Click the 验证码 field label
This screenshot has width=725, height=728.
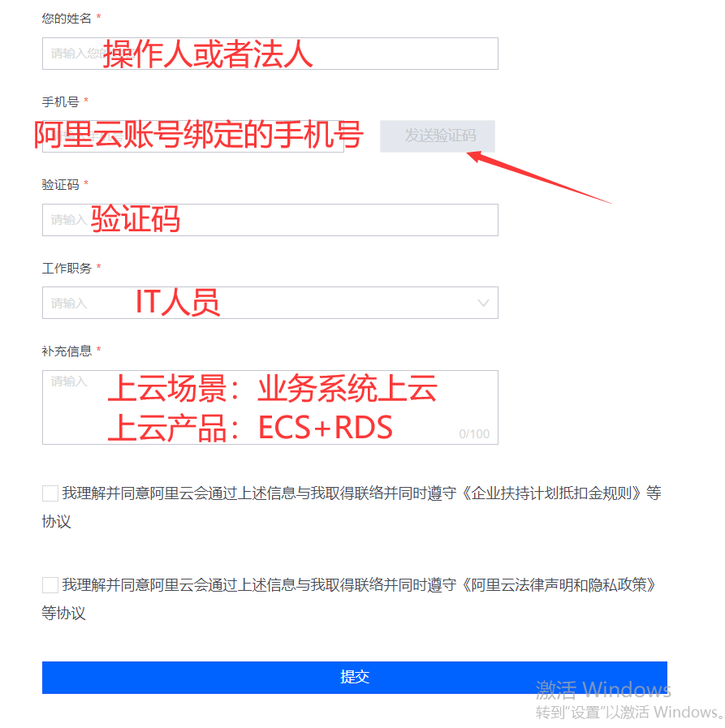pos(60,185)
